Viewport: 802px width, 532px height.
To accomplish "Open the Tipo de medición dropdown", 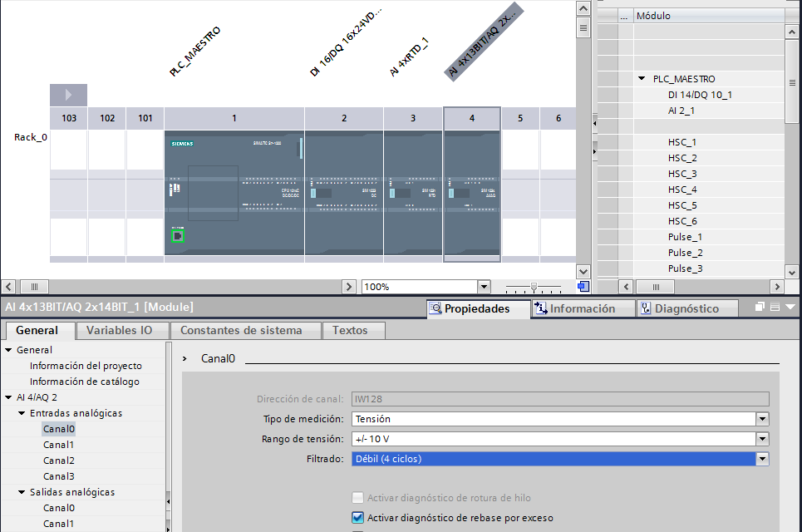I will 761,419.
